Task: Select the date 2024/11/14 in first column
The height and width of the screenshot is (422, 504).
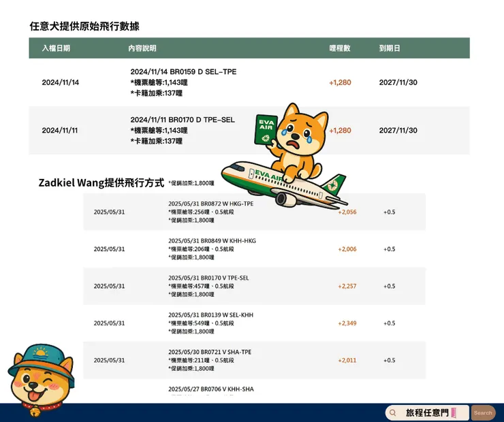Action: point(61,82)
